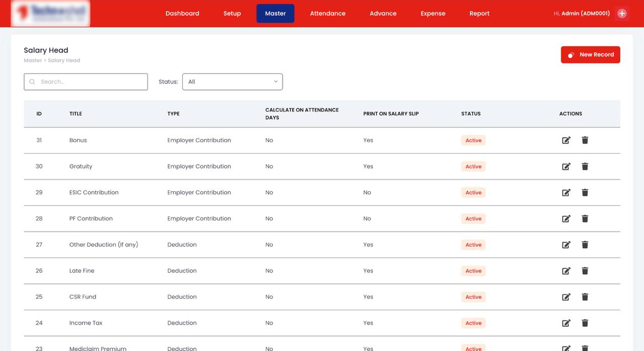Edit the Other Deduction (If any) entry

coord(566,245)
